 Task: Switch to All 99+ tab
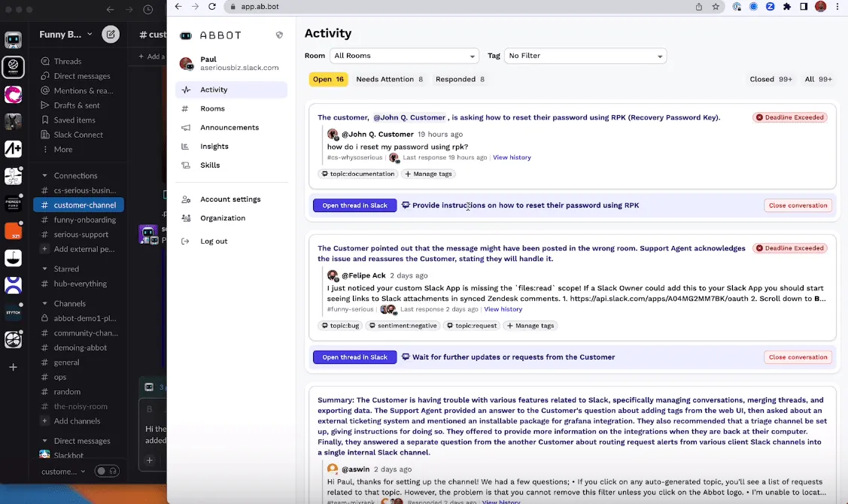[818, 80]
